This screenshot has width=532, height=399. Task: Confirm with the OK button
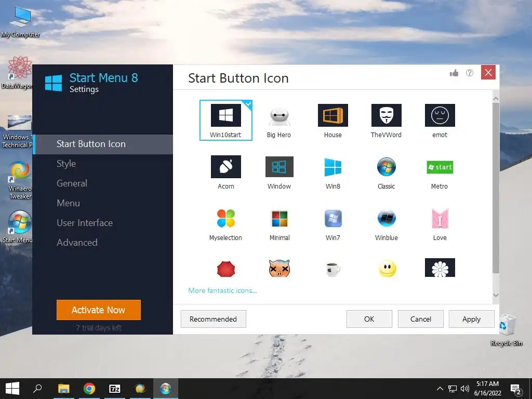pos(369,319)
